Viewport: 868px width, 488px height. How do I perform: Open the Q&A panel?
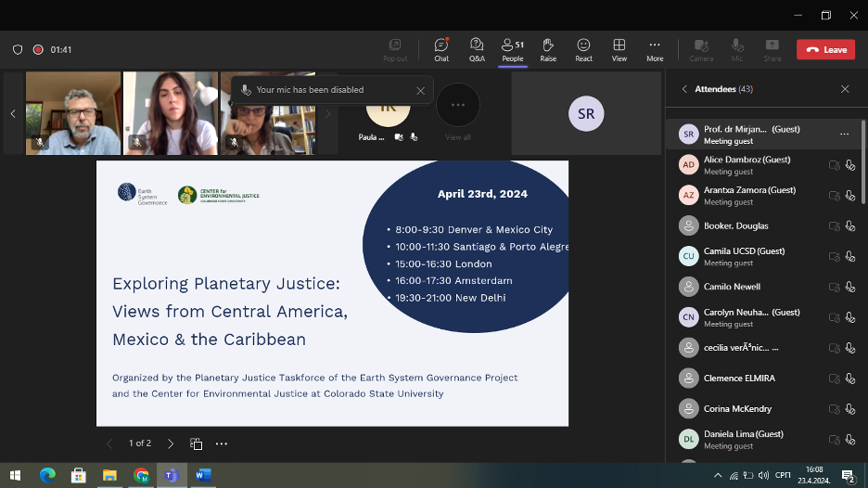click(477, 48)
